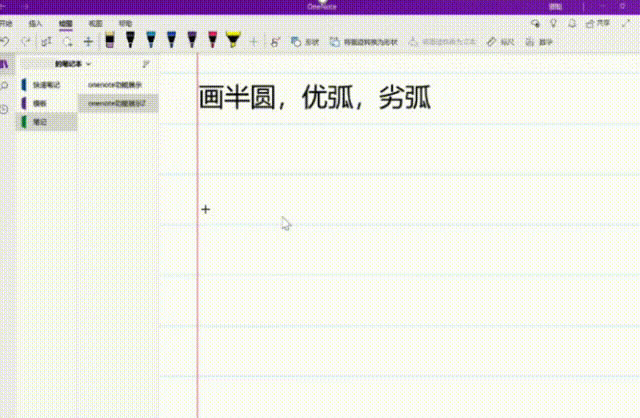Pick the teal pen
Image resolution: width=640 pixels, height=418 pixels.
[151, 40]
